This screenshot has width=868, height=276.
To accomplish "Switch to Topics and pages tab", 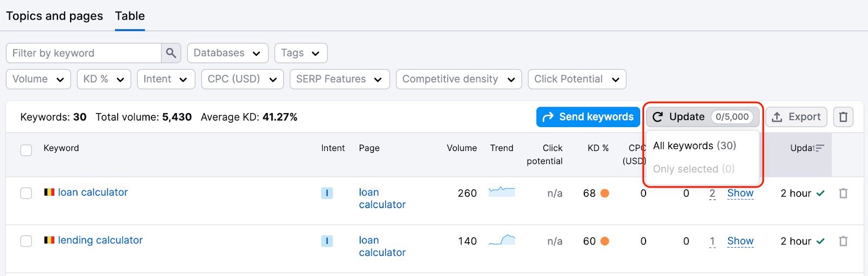I will point(54,16).
